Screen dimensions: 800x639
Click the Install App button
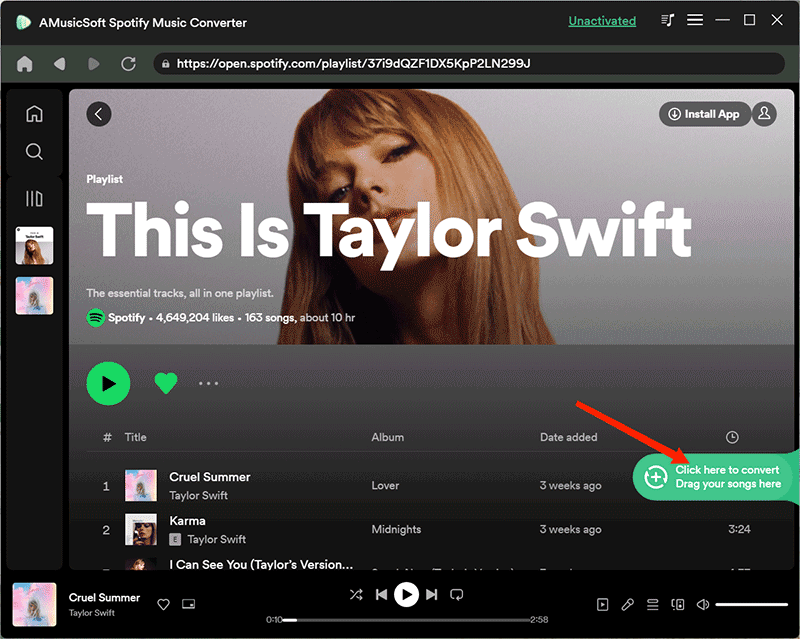[x=704, y=114]
